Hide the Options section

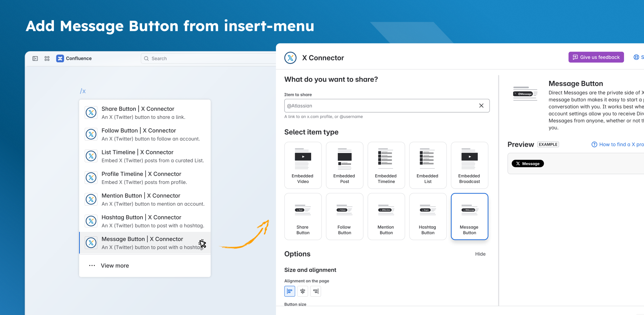480,254
